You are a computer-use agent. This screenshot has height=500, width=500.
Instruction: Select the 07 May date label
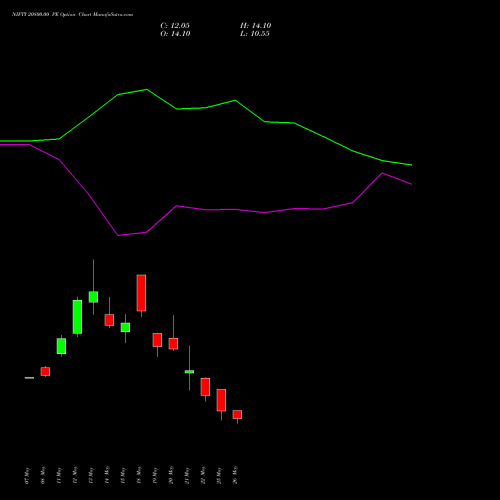pos(27,476)
